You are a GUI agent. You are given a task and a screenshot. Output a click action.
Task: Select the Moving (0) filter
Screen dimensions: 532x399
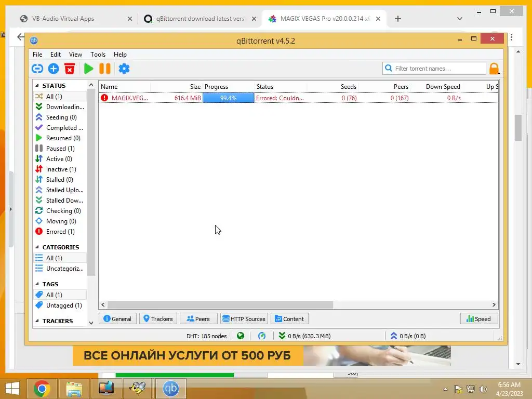click(x=60, y=221)
